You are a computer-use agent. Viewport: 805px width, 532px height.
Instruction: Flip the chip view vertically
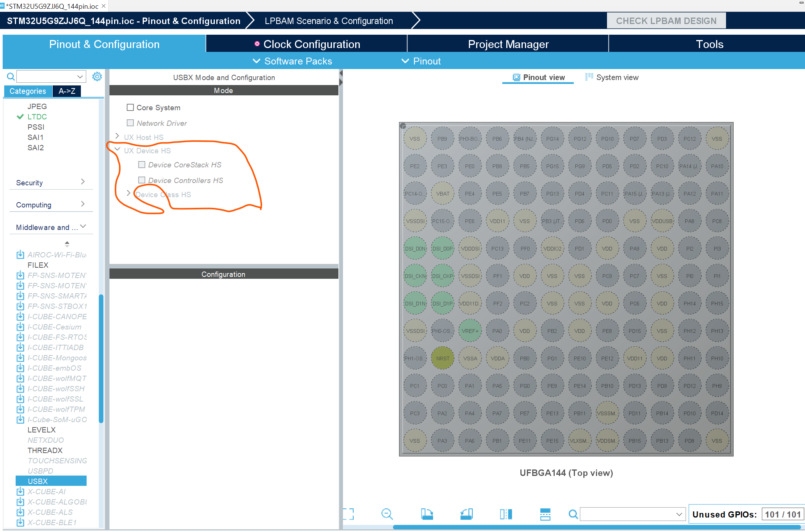545,514
